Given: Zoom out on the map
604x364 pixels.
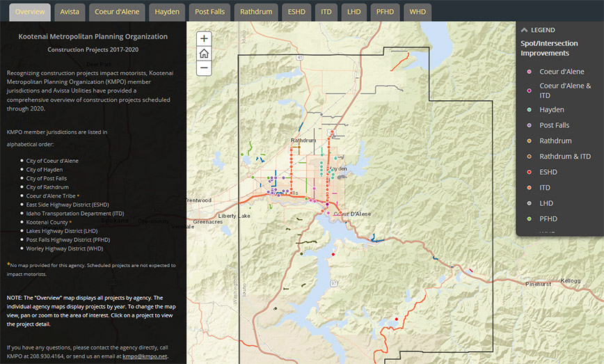Looking at the screenshot, I should tap(204, 69).
